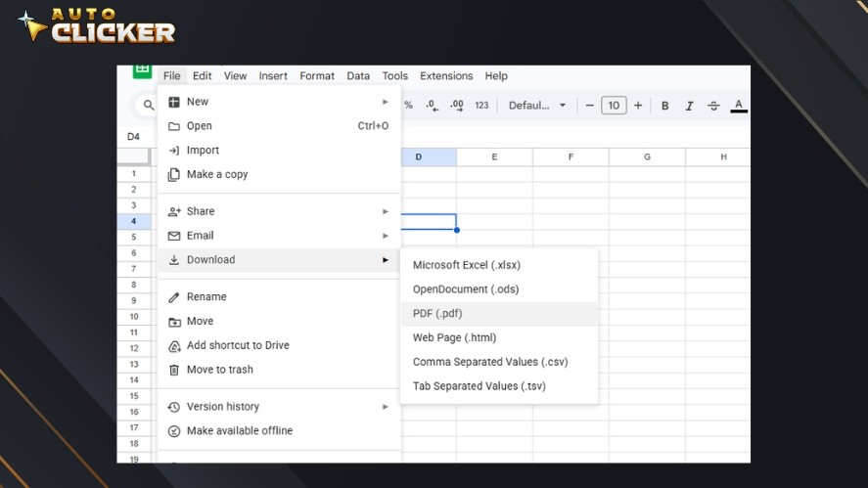The height and width of the screenshot is (488, 868).
Task: Choose Import from the File menu
Action: click(279, 150)
